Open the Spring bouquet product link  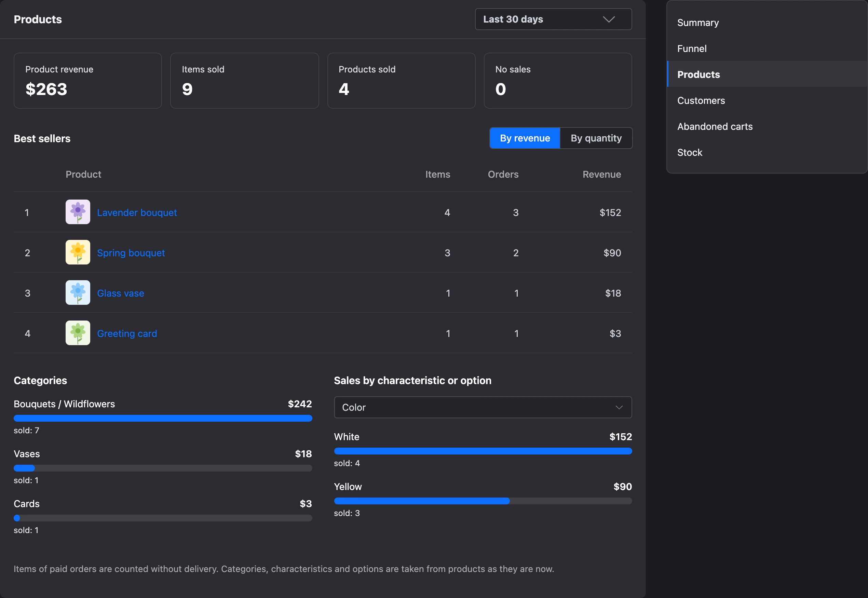[131, 253]
